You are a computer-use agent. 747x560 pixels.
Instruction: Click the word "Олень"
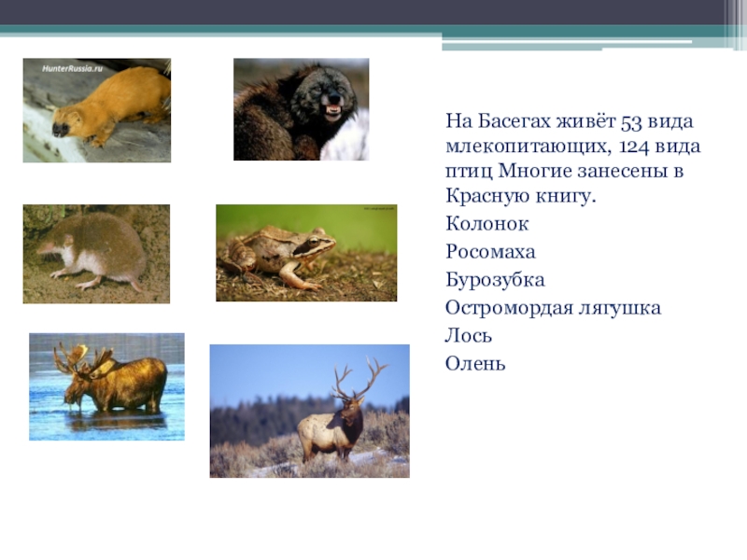[x=475, y=364]
